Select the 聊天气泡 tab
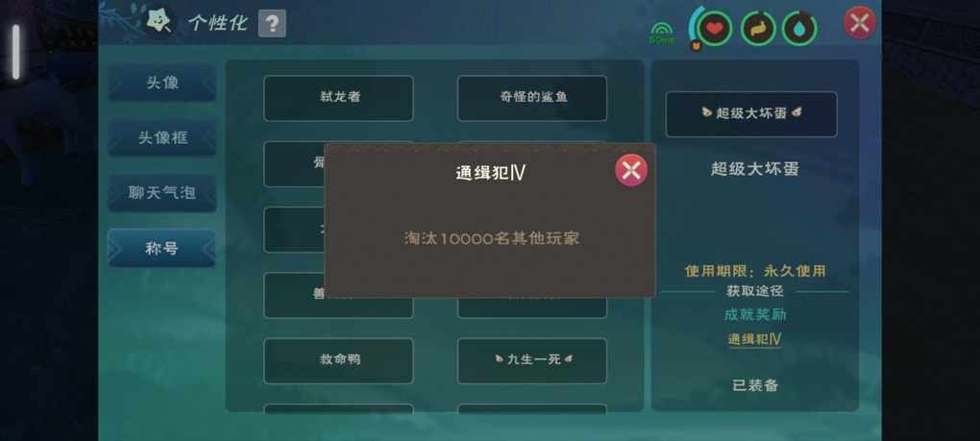980x441 pixels. tap(161, 192)
